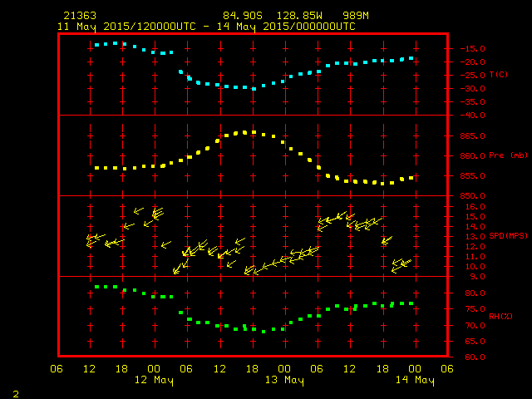The width and height of the screenshot is (532, 399).
Task: Select the -15.0 temperature tick label
Action: tap(473, 49)
